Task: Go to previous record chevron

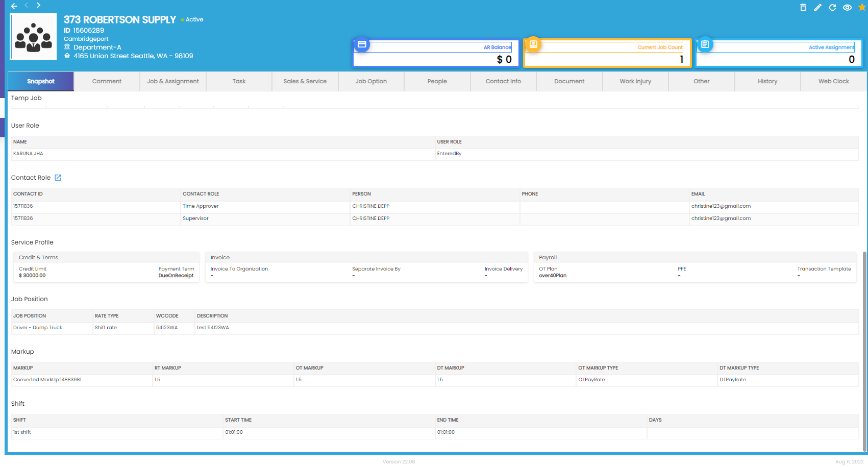Action: coord(27,6)
